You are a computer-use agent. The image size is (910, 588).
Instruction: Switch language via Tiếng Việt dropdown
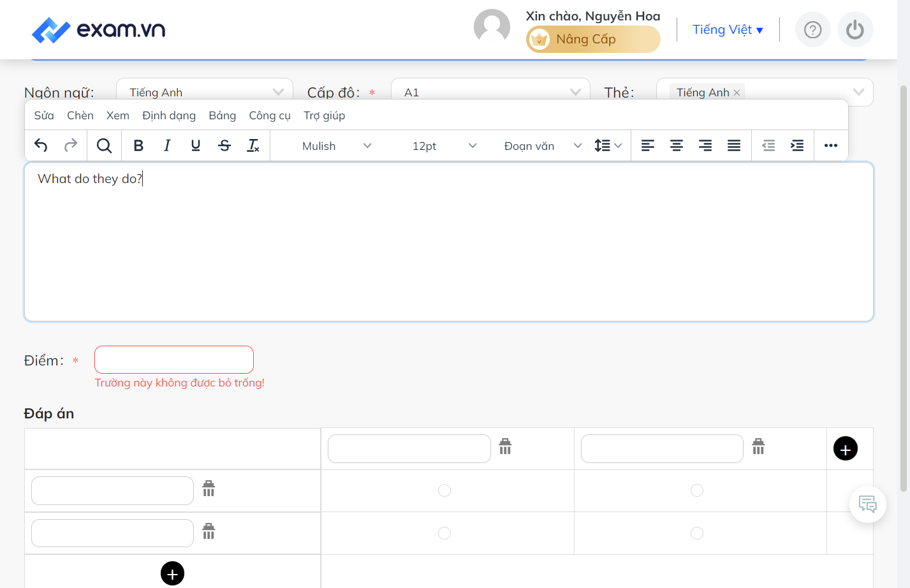[728, 30]
